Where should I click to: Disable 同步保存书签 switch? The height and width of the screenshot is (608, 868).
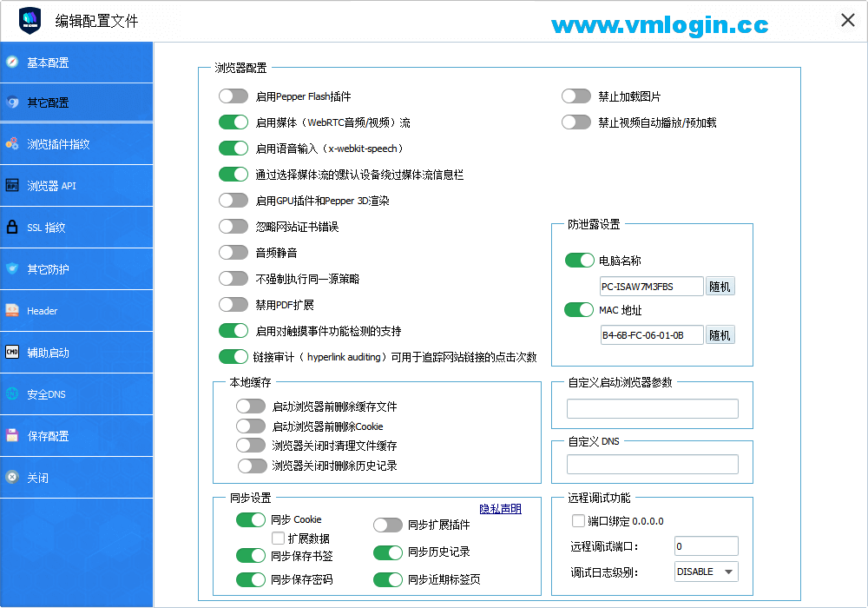coord(251,555)
